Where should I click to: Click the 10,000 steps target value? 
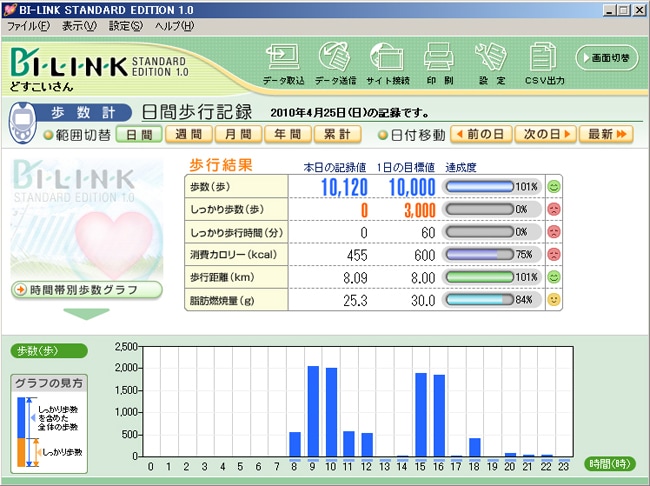pos(412,187)
